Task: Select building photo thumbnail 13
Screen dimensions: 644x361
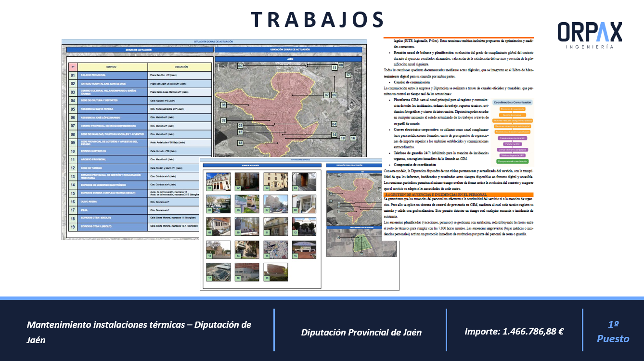Action: (x=218, y=249)
